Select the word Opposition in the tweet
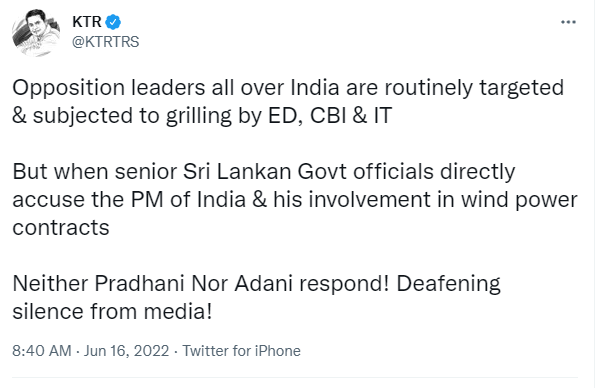Screen dimensions: 597x388 [69, 88]
